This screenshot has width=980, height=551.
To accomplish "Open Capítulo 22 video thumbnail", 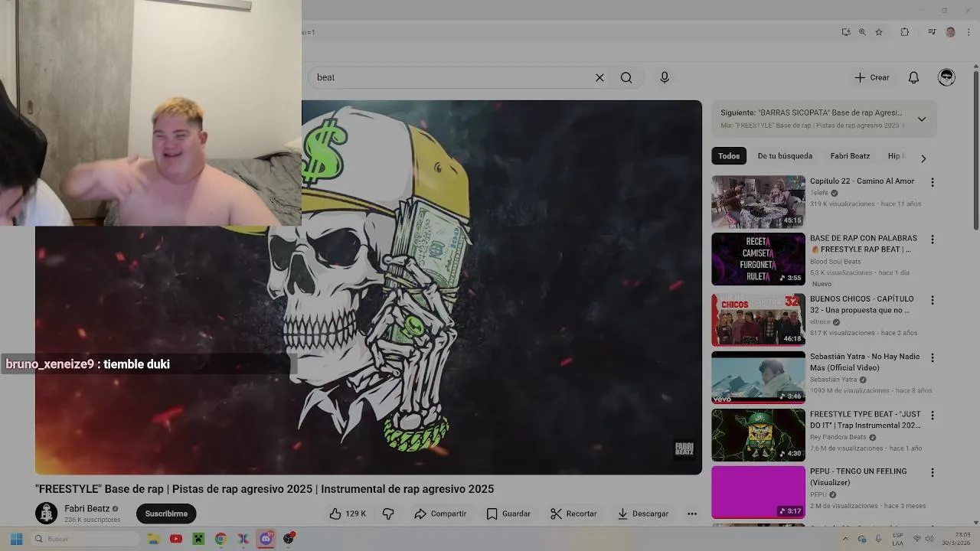I will tap(758, 202).
